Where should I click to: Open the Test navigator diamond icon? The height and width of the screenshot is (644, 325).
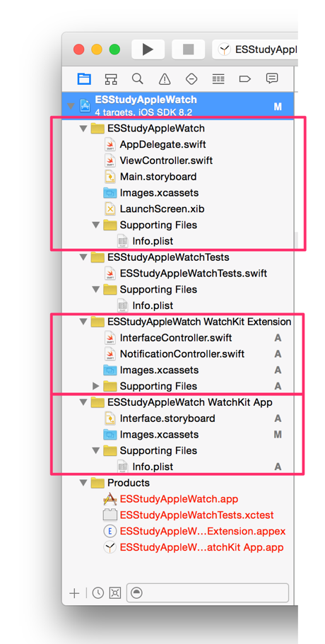[x=191, y=78]
